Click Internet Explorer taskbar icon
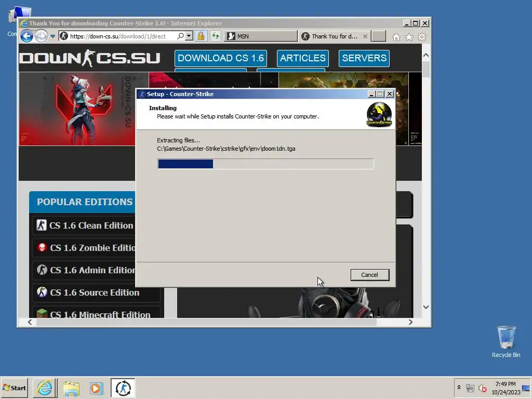 click(45, 388)
